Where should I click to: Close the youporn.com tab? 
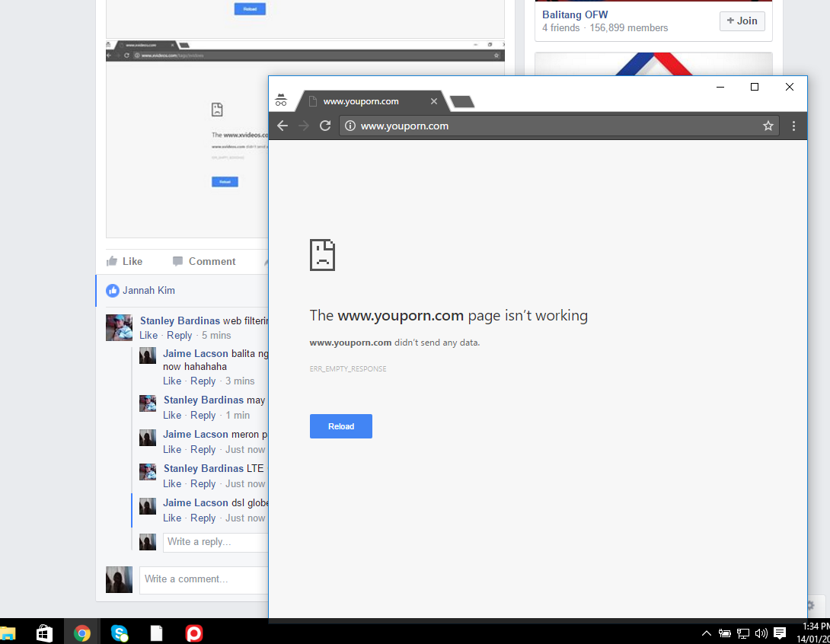(x=434, y=101)
